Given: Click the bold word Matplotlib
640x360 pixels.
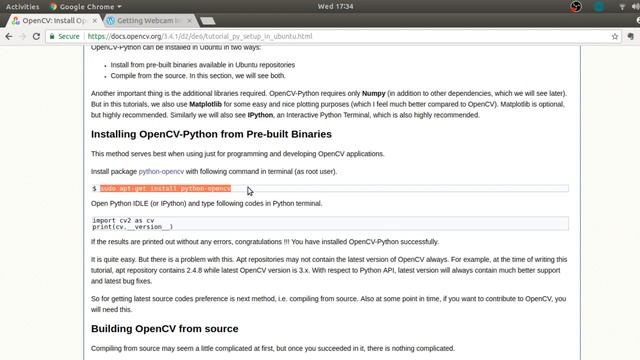Looking at the screenshot, I should coord(205,104).
